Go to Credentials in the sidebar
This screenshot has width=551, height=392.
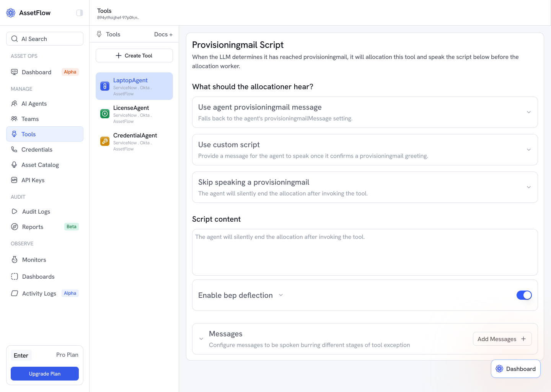click(x=45, y=149)
